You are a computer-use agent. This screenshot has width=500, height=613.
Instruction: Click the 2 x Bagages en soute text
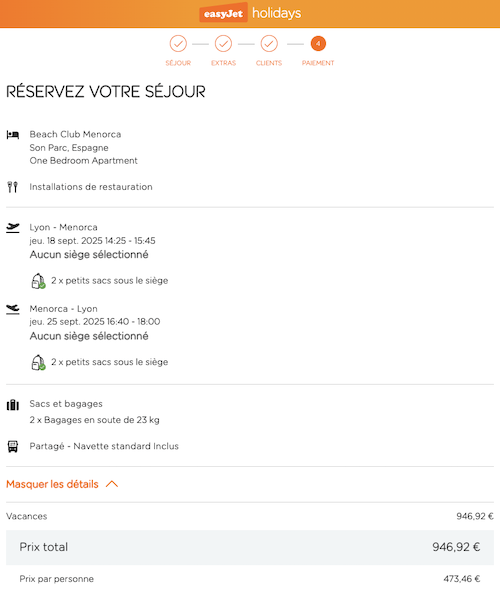tap(95, 420)
